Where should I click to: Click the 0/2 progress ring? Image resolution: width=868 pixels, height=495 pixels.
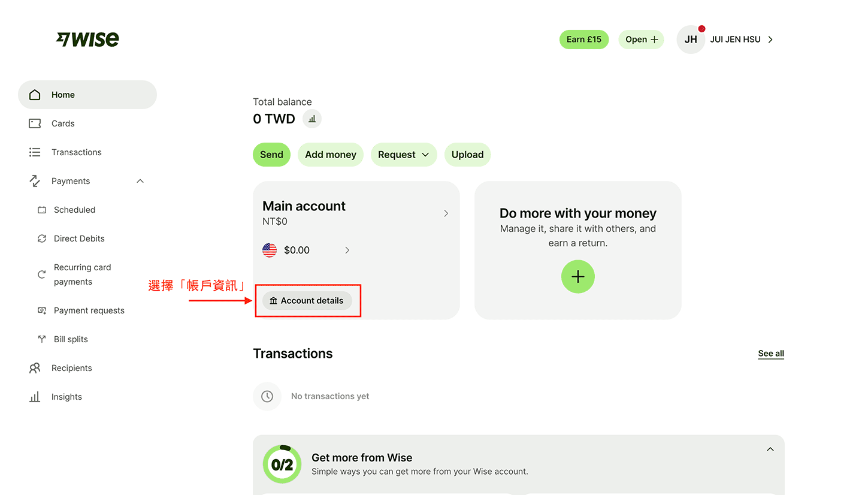(282, 464)
